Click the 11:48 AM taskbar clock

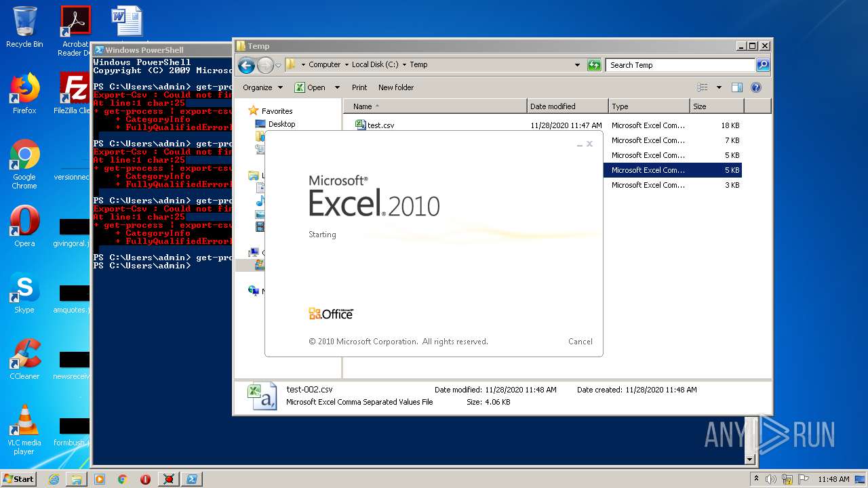pyautogui.click(x=833, y=479)
